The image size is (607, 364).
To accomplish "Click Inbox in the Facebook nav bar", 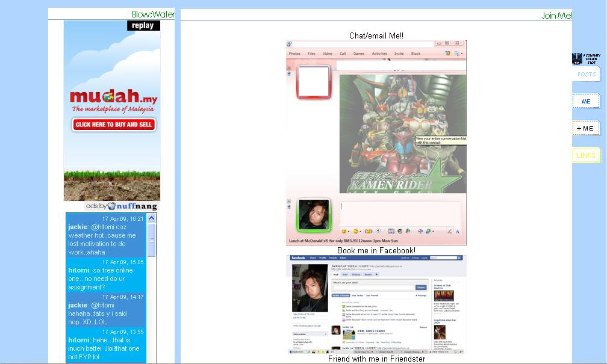I will 343,258.
